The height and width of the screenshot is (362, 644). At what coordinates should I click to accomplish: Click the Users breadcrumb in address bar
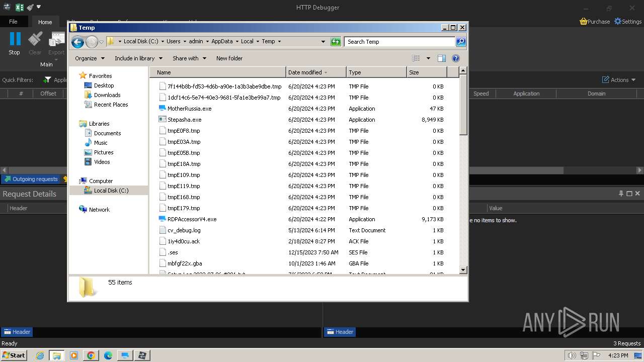click(173, 42)
